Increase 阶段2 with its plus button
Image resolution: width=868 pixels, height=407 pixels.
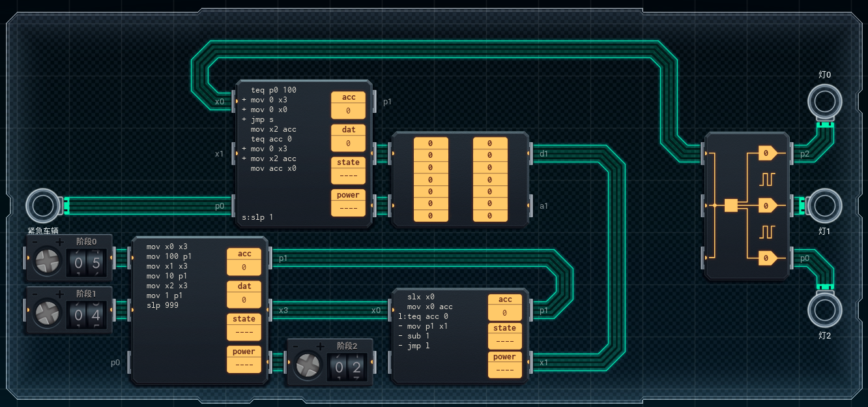[319, 346]
